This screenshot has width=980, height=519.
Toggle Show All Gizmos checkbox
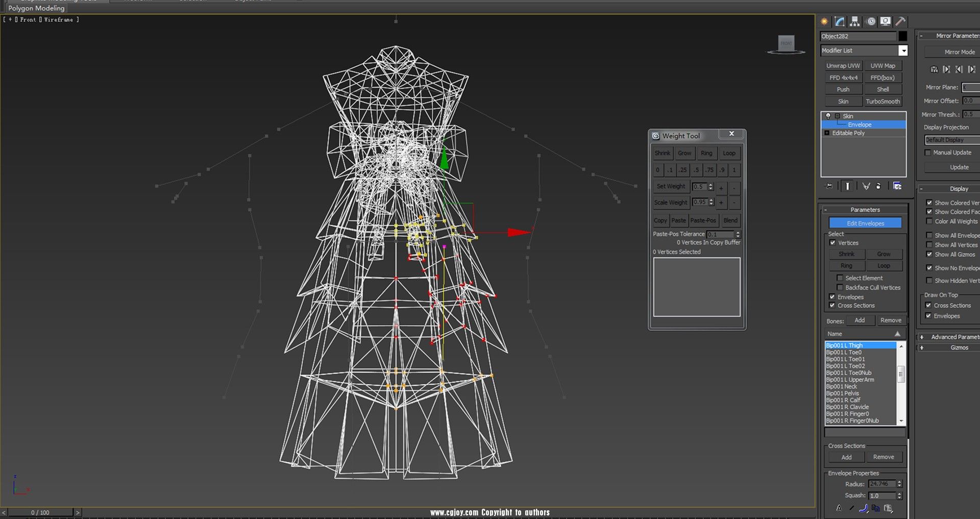pos(929,254)
